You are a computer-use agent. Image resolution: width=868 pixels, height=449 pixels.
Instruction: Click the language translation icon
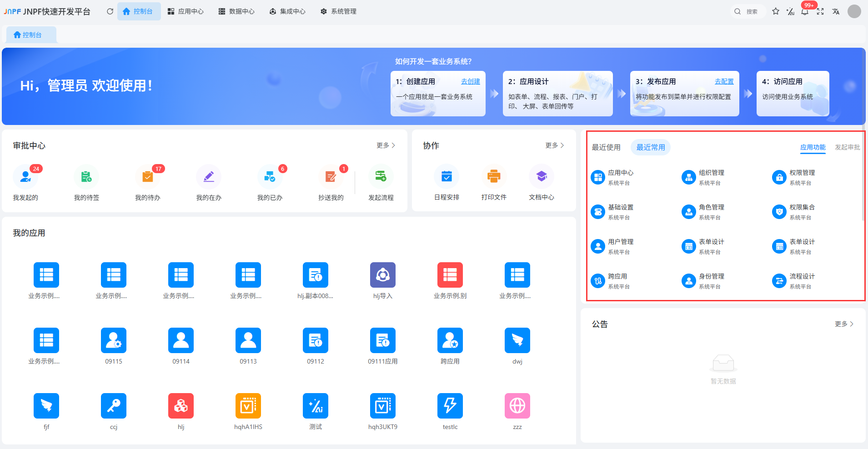pyautogui.click(x=836, y=11)
